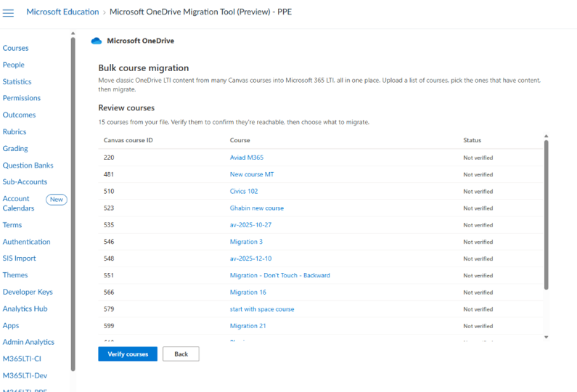Select course ID 548 cell

tap(109, 258)
